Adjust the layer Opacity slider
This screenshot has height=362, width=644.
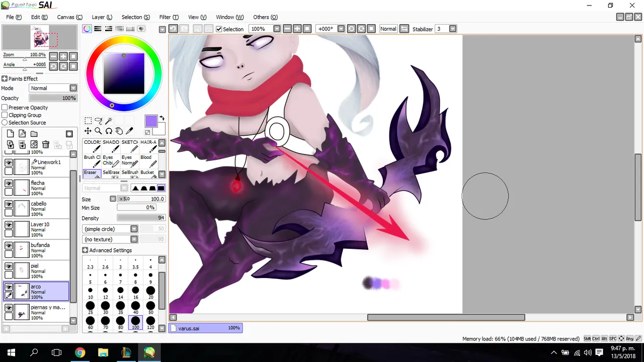53,98
